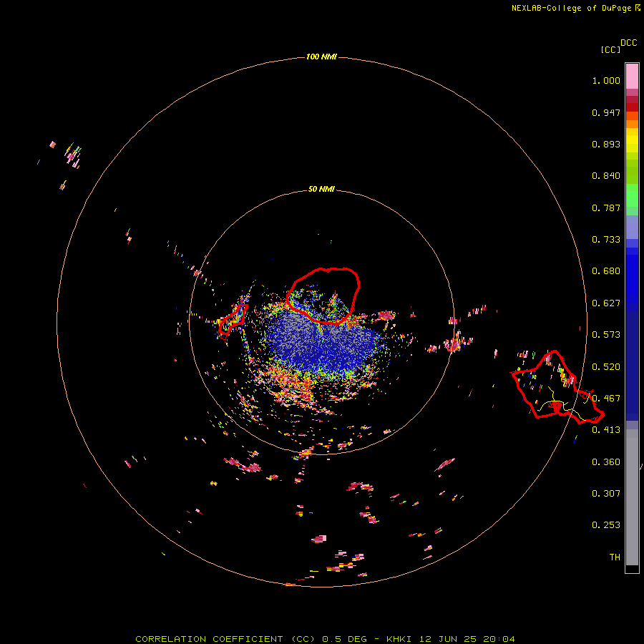Pick the light pink swatch atop color bar
Screen dimensions: 644x644
point(632,77)
